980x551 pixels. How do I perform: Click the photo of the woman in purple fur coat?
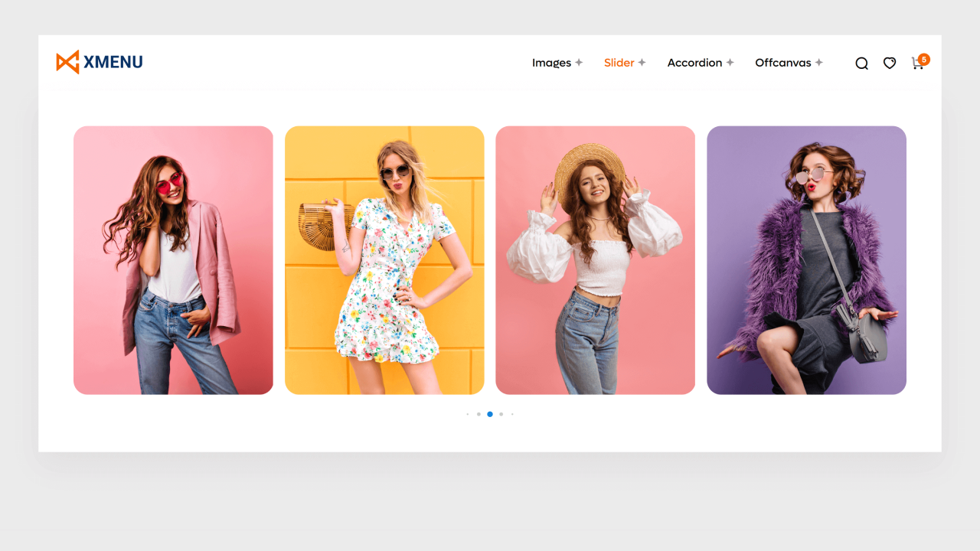tap(806, 259)
